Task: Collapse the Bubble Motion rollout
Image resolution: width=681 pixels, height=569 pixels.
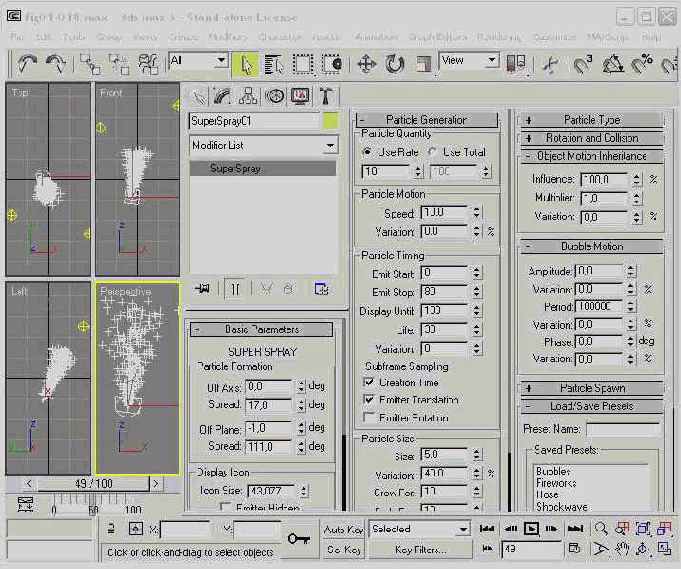Action: pyautogui.click(x=591, y=246)
